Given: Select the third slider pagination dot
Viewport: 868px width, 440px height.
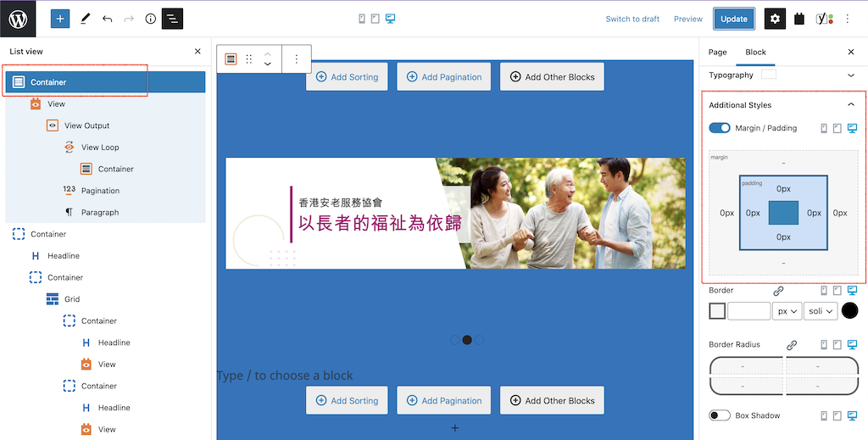Looking at the screenshot, I should 480,340.
